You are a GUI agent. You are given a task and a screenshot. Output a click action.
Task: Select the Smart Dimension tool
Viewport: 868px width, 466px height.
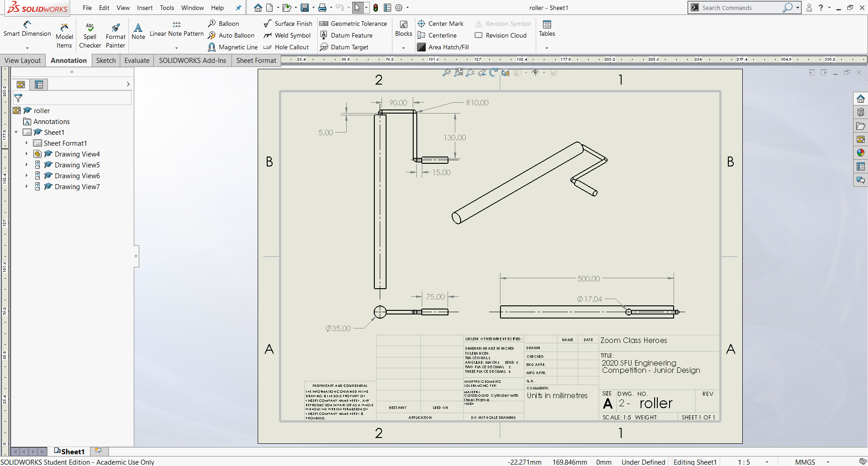27,29
